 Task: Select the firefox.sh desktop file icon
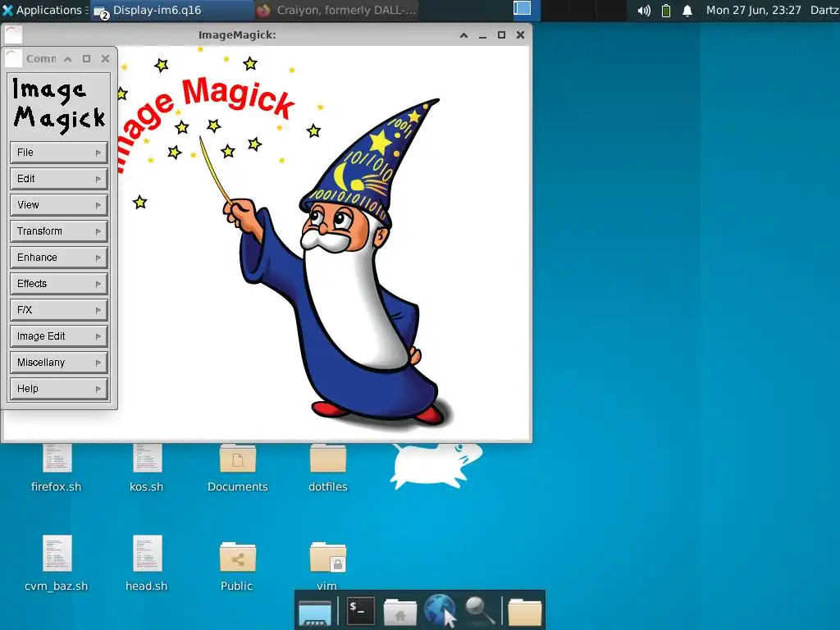57,459
